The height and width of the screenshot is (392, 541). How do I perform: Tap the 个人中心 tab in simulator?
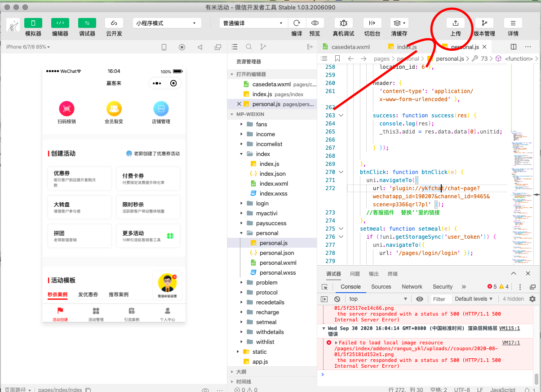click(x=168, y=314)
